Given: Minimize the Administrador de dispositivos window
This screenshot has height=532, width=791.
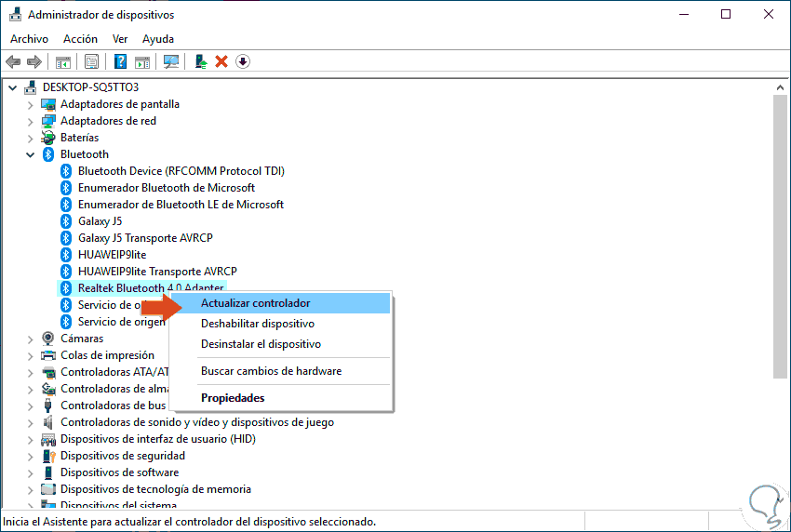Looking at the screenshot, I should coord(684,14).
